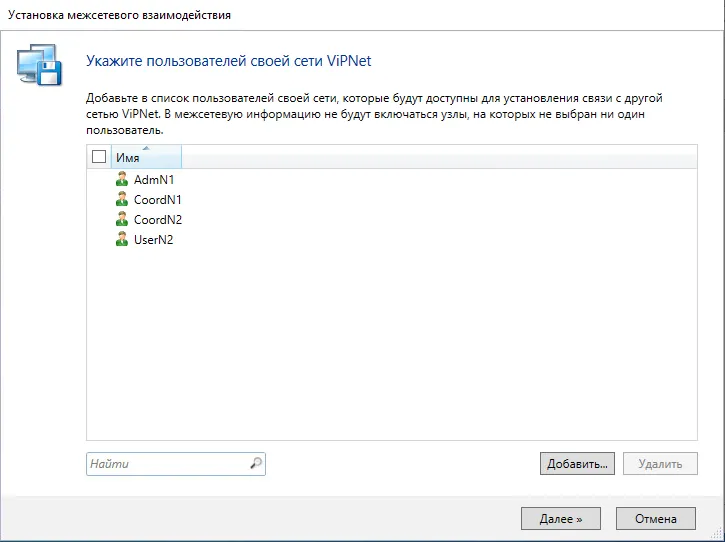
Task: Click the green user icon beside AdmN1
Action: (x=122, y=179)
